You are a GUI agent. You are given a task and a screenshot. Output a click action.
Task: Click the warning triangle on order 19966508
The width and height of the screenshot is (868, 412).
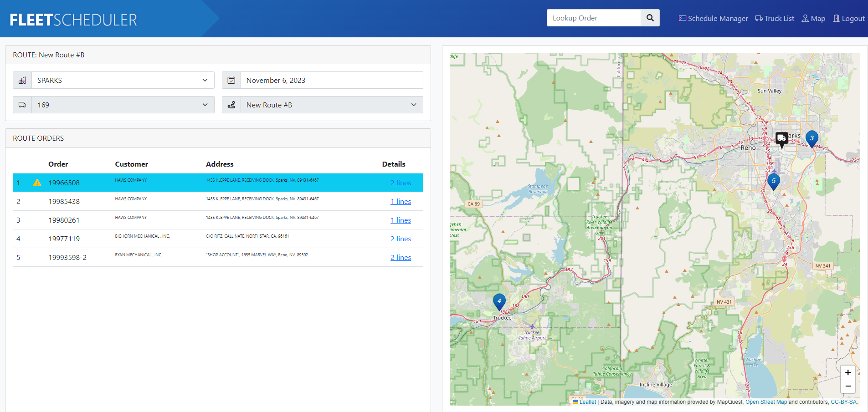point(36,183)
